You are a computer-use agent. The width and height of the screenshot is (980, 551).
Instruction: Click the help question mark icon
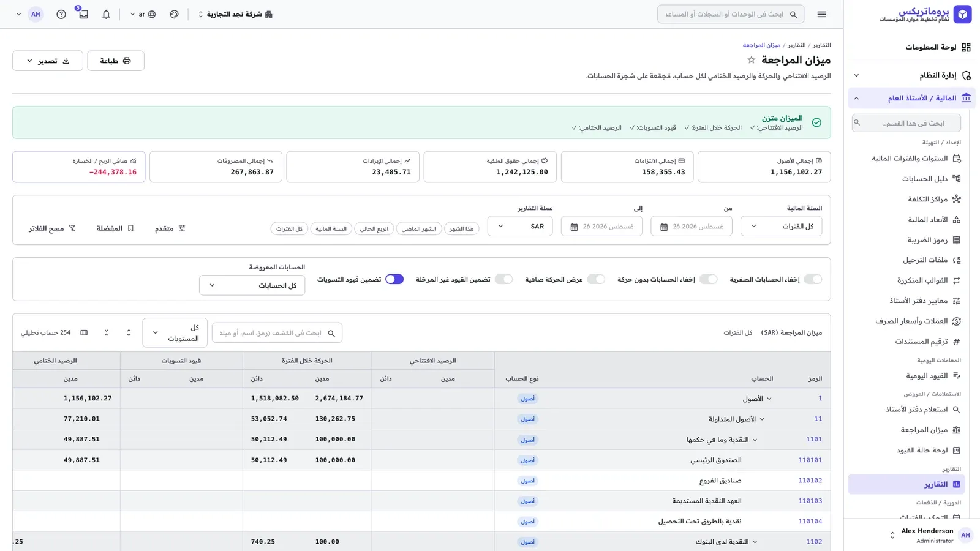point(61,14)
